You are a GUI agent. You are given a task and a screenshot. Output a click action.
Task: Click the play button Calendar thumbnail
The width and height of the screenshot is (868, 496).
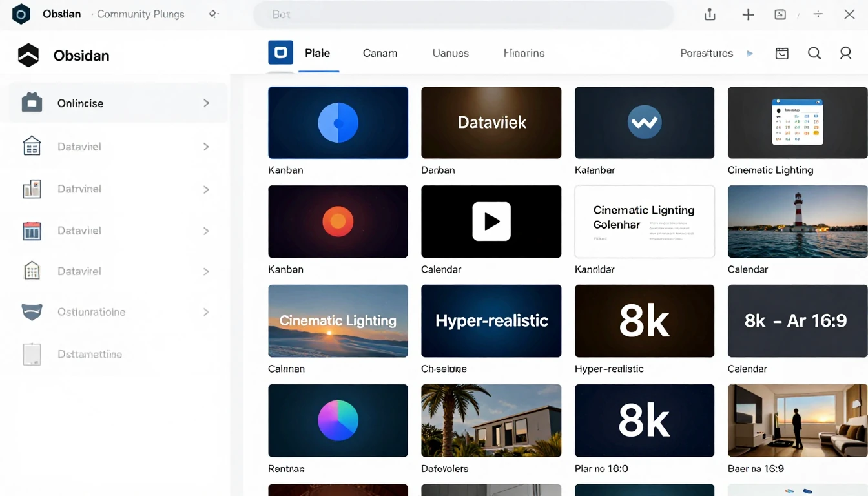[491, 222]
